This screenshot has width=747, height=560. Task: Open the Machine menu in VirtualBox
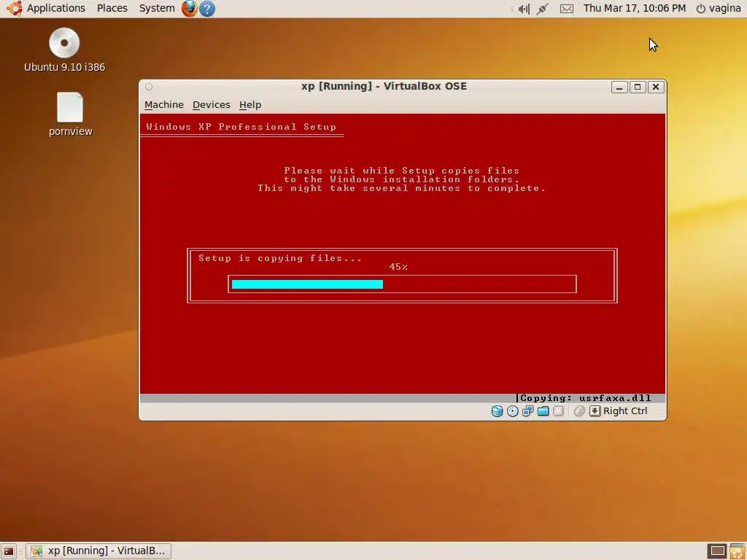pos(164,105)
